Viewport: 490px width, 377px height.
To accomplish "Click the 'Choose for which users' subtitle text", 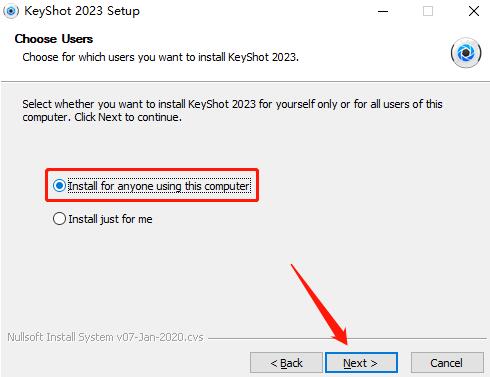I will pyautogui.click(x=160, y=57).
